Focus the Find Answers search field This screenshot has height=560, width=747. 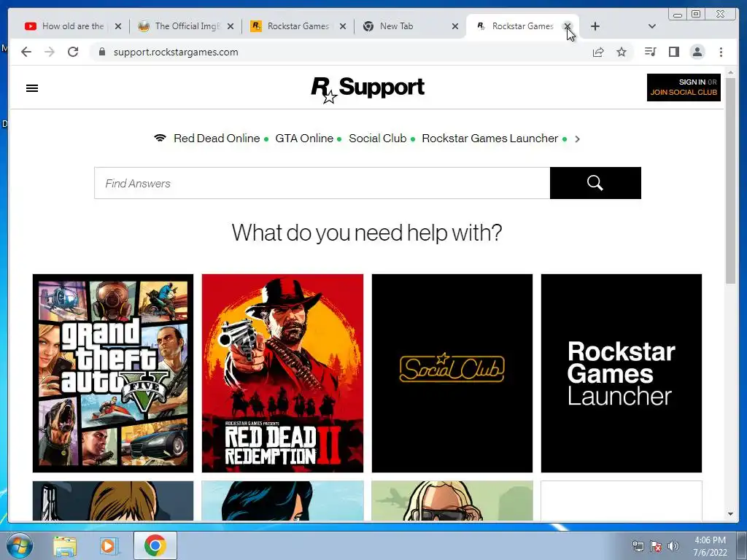click(322, 183)
